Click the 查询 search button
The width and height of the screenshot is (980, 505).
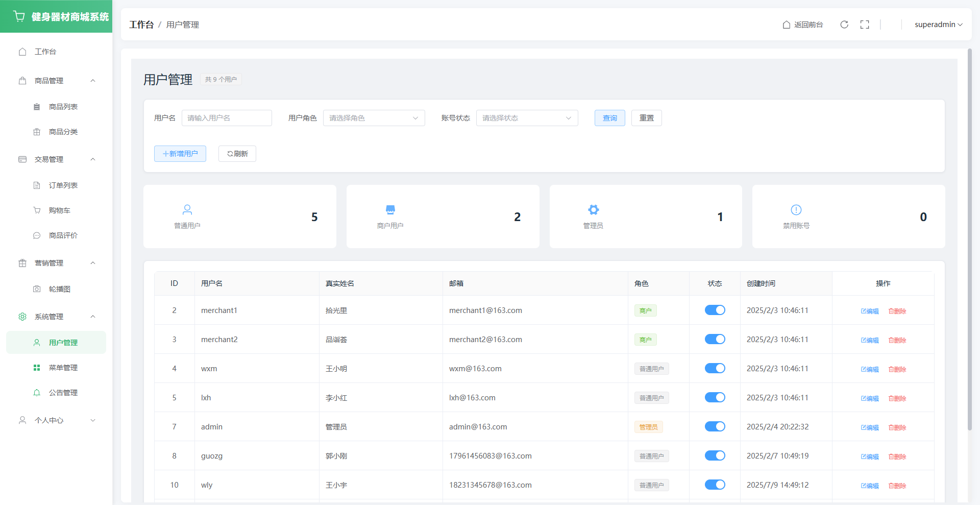[609, 118]
